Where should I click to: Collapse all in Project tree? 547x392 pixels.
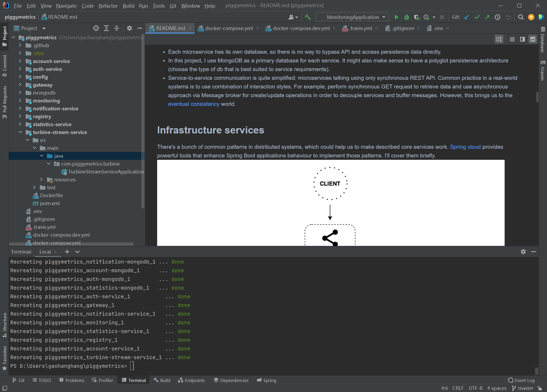pos(117,28)
